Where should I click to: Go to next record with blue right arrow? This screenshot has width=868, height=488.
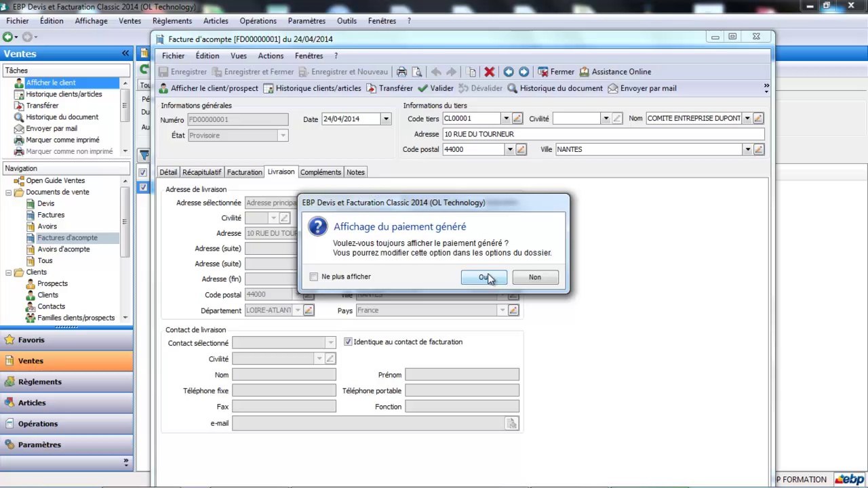[x=524, y=72]
